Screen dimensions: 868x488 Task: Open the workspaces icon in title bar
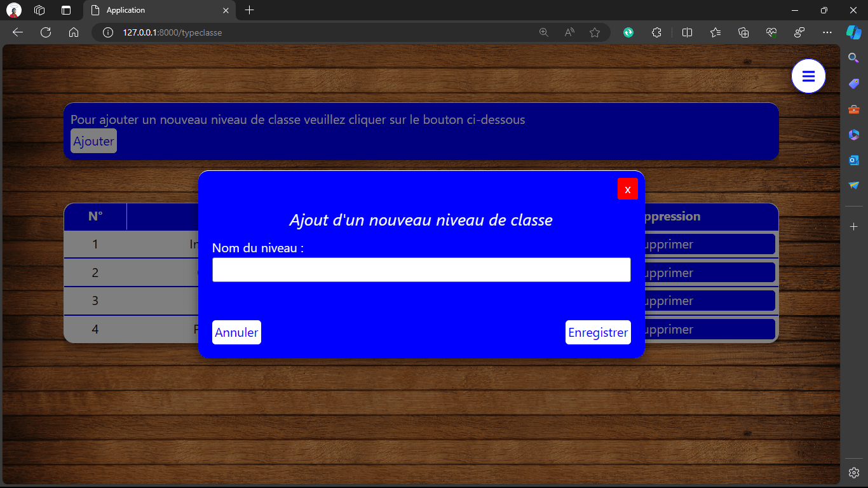(39, 10)
